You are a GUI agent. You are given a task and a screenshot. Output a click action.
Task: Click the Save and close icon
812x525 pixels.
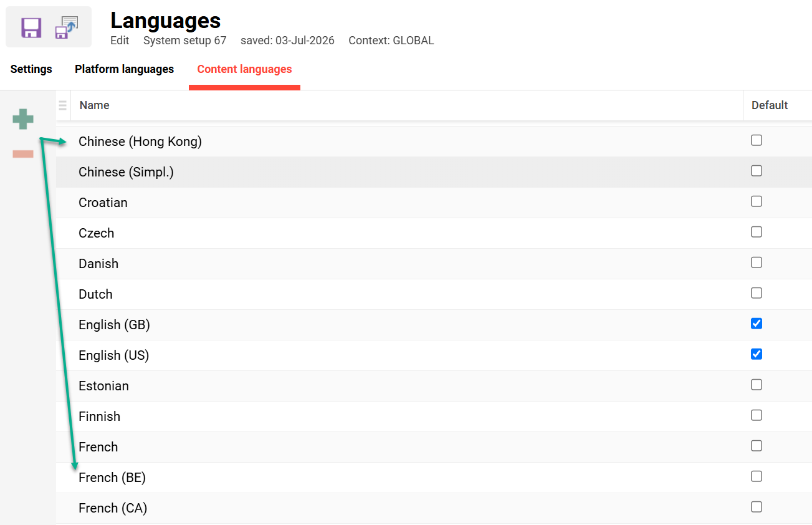click(x=66, y=28)
